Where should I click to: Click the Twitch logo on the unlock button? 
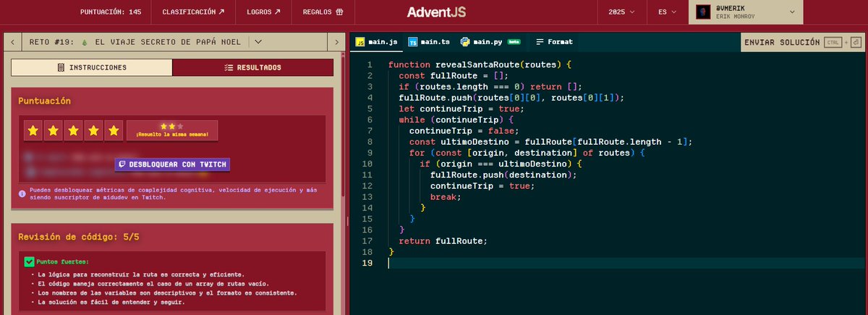(123, 164)
